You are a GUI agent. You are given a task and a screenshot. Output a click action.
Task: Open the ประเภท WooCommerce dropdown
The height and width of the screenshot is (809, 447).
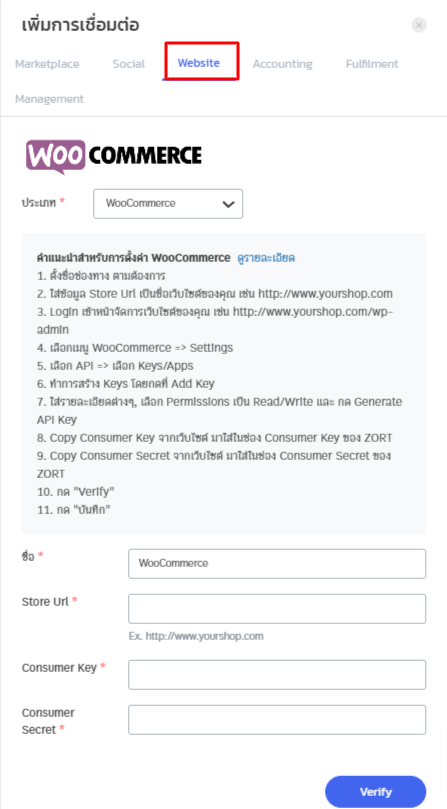pyautogui.click(x=168, y=204)
